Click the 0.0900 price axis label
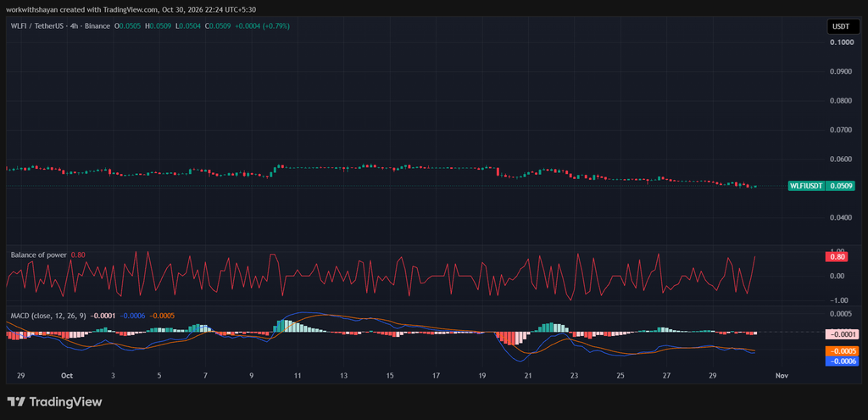Screen dimensions: 868x420 pyautogui.click(x=840, y=71)
